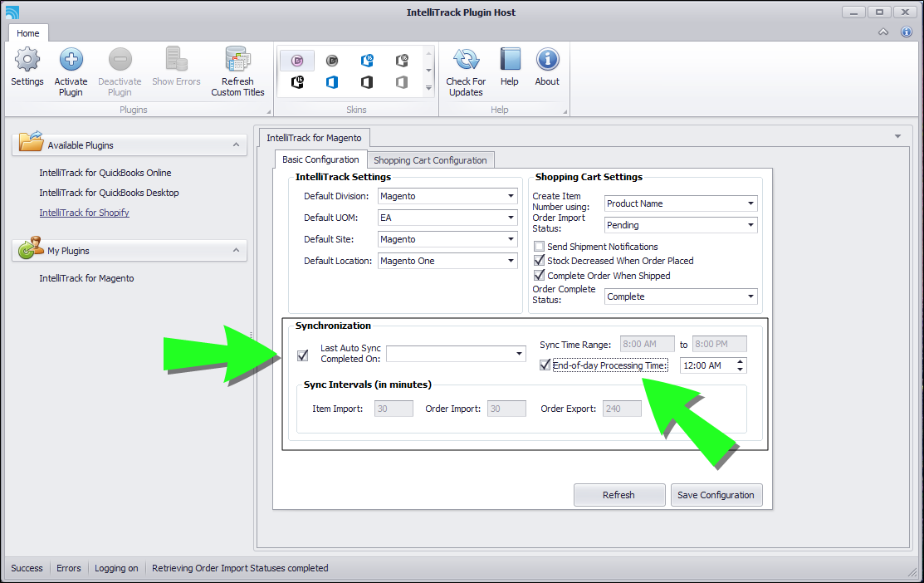Open the Order Complete Status dropdown
Screen dimensions: 924x583
[x=750, y=296]
